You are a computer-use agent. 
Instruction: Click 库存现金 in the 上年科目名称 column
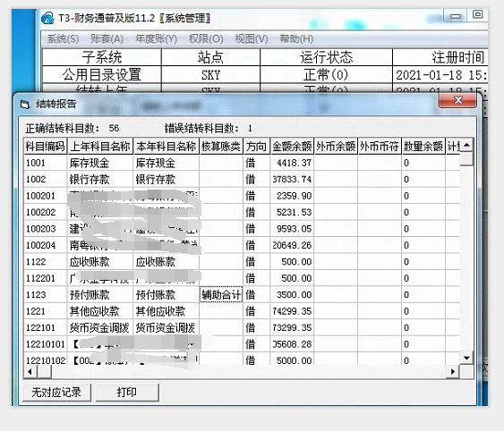click(90, 163)
